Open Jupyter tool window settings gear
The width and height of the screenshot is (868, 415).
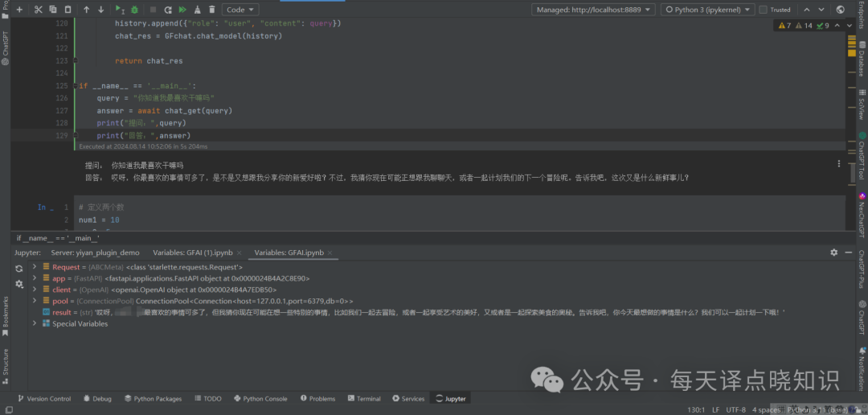coord(833,252)
